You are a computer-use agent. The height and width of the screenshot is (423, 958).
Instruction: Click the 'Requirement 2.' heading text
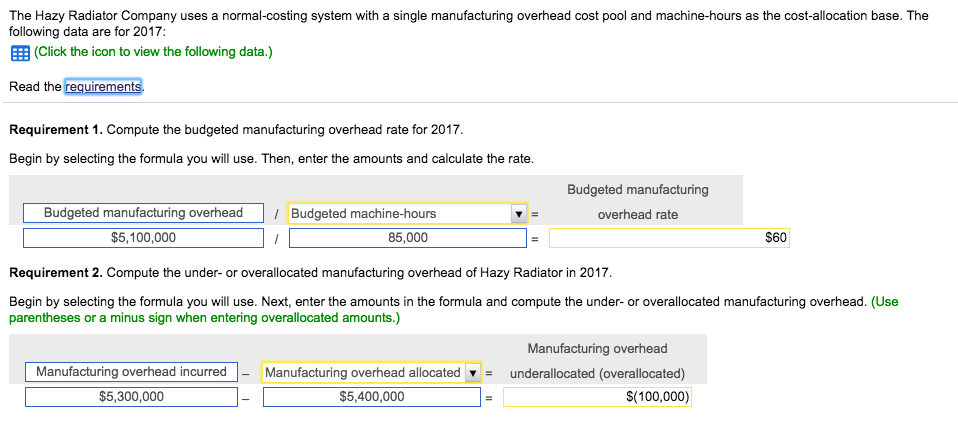pyautogui.click(x=57, y=273)
